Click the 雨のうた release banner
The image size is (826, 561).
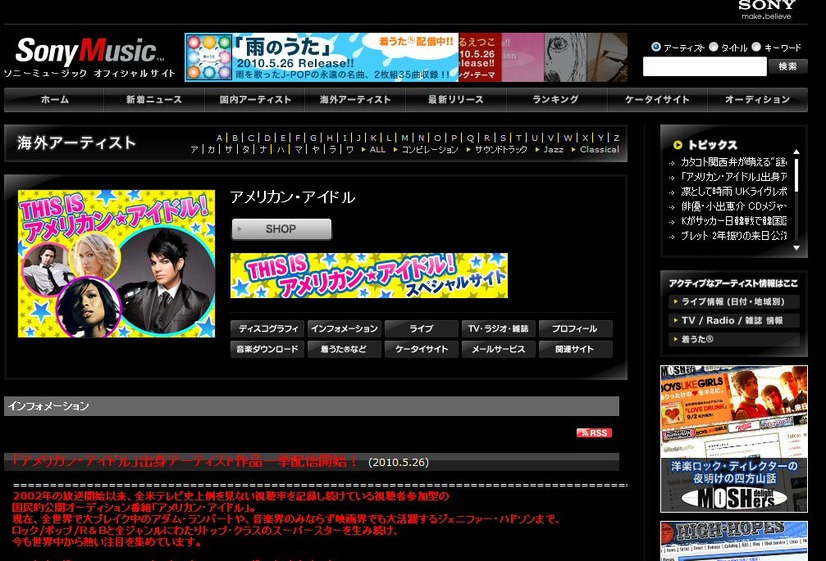click(x=322, y=57)
